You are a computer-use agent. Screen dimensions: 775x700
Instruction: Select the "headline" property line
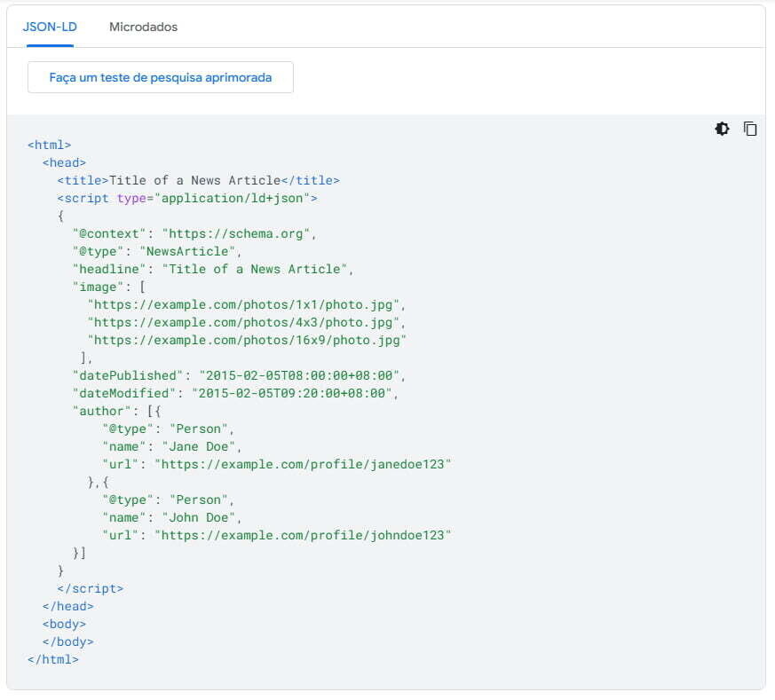click(213, 270)
